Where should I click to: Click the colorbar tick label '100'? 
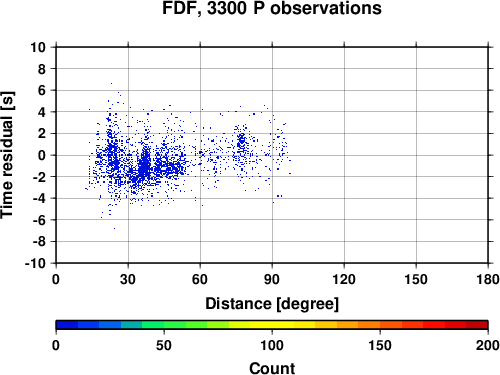point(272,345)
